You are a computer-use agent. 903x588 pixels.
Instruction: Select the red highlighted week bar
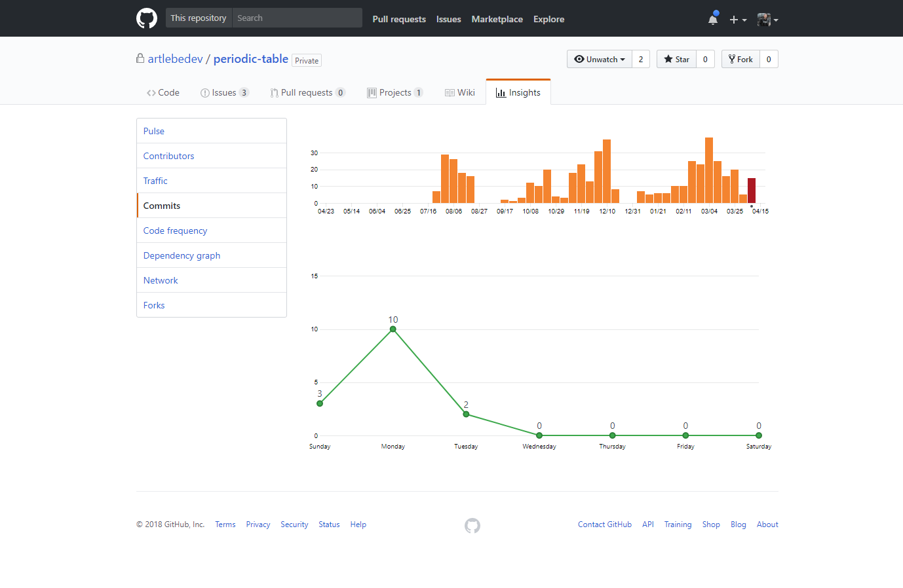tap(752, 191)
